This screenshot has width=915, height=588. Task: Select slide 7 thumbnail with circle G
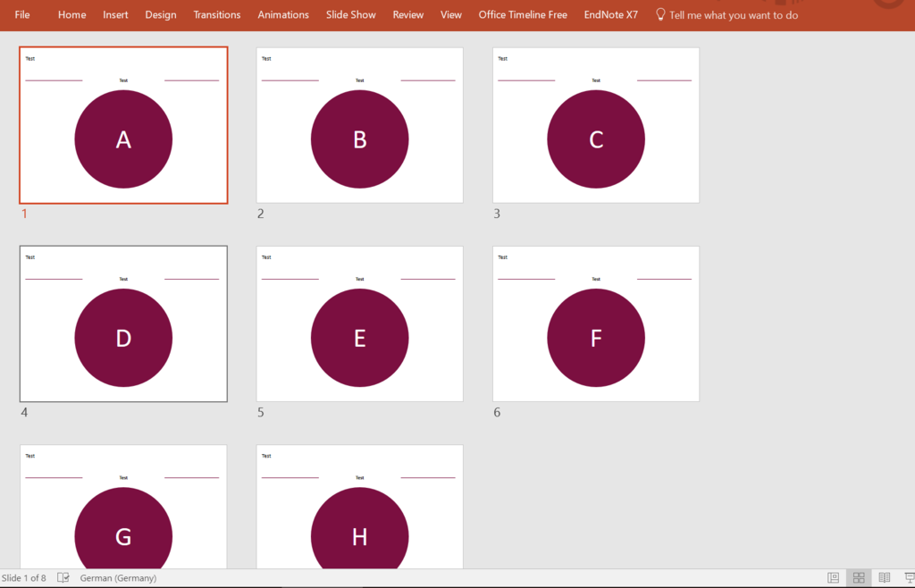pos(123,507)
